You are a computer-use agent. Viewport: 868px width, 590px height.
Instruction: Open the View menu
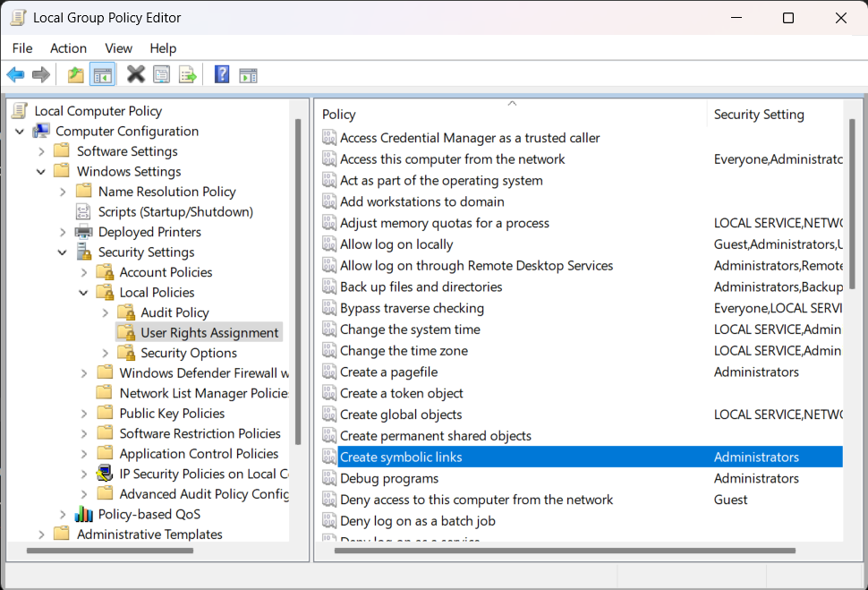tap(118, 48)
